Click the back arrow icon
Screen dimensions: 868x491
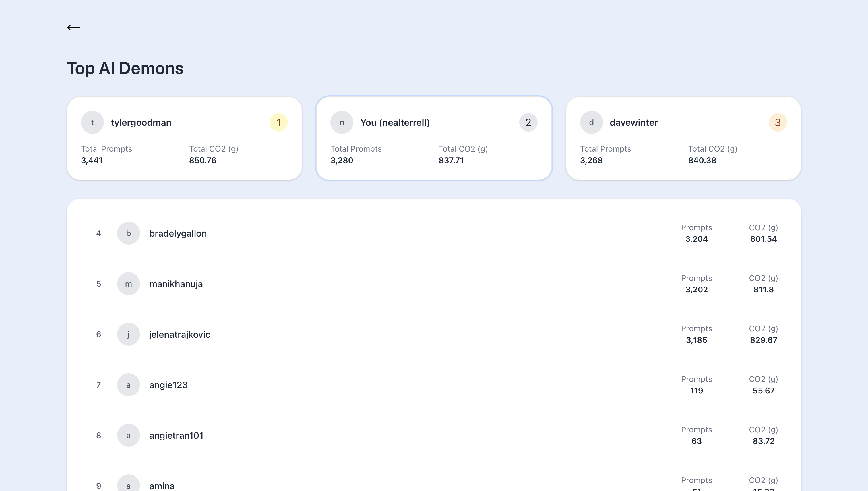point(73,28)
